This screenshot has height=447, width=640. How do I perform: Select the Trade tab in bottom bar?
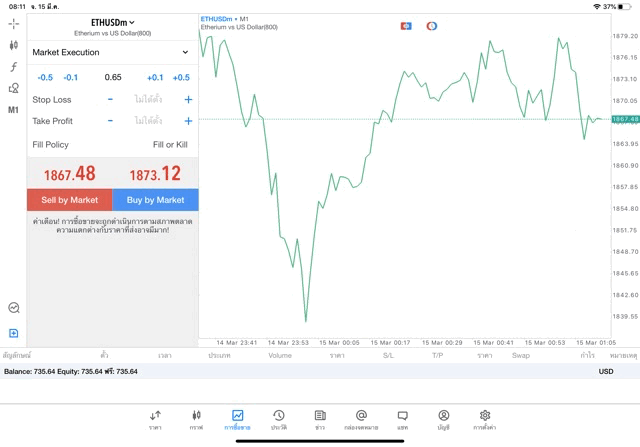click(238, 420)
